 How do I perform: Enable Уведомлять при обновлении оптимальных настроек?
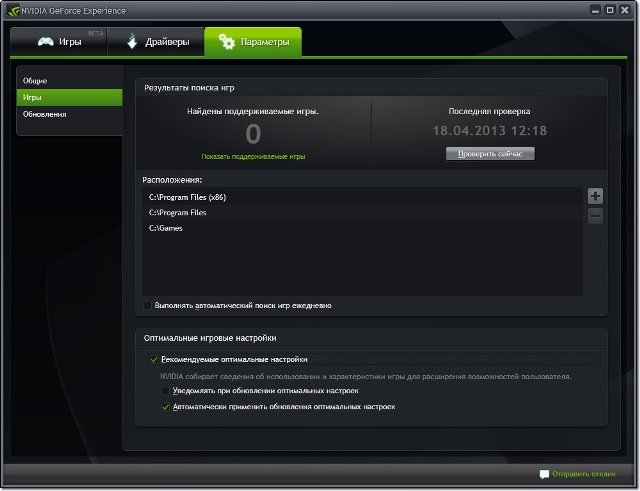click(165, 391)
